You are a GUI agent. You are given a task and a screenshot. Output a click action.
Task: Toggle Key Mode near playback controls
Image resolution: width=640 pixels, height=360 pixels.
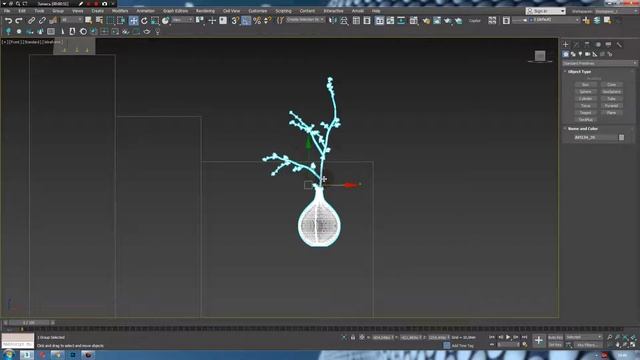(492, 344)
